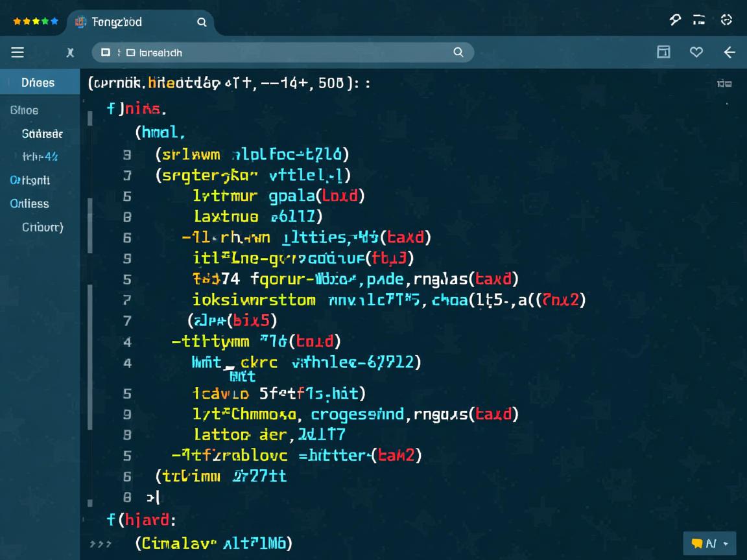
Task: Toggle the split view icon above the editor
Action: (724, 84)
